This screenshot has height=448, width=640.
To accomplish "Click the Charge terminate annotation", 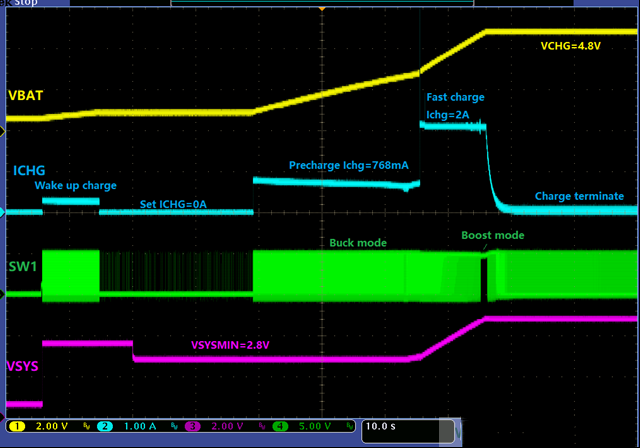I will (x=580, y=196).
